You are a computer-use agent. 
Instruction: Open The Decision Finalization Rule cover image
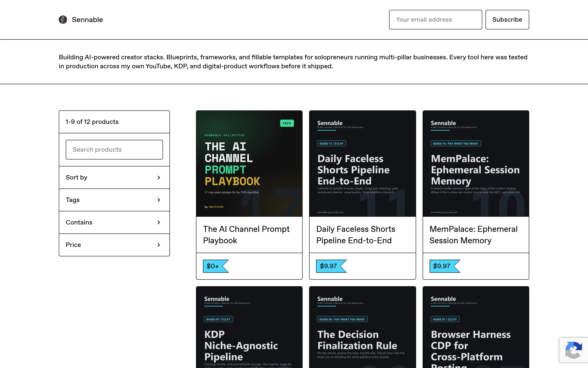[x=363, y=327]
